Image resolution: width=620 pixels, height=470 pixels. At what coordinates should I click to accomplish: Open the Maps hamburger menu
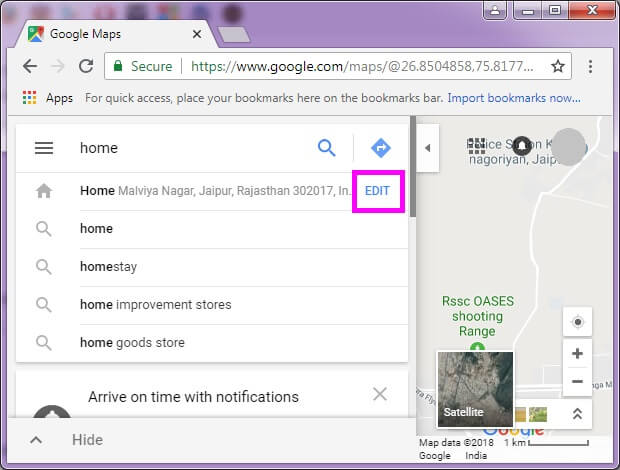[x=44, y=148]
